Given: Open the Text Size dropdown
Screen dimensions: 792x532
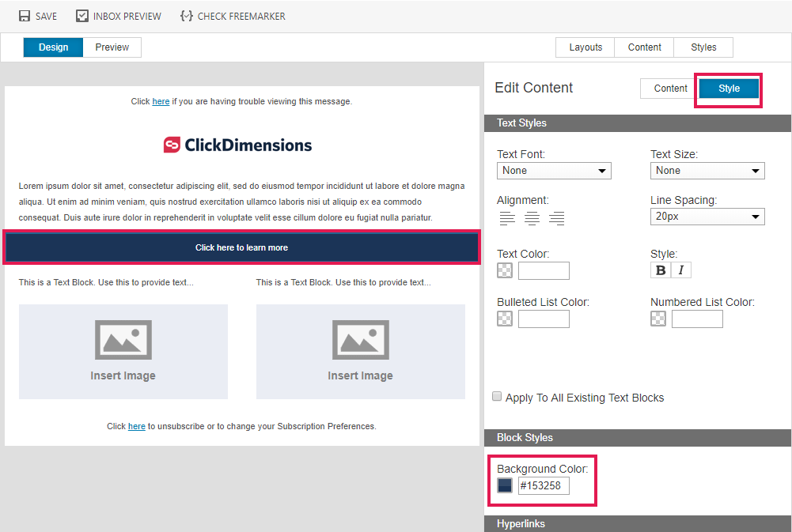Looking at the screenshot, I should [707, 170].
